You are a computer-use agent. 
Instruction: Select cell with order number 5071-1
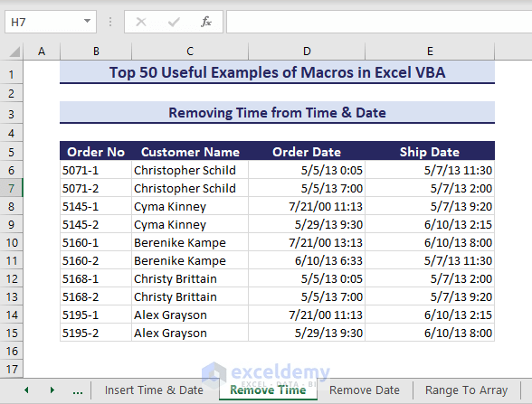pos(96,170)
